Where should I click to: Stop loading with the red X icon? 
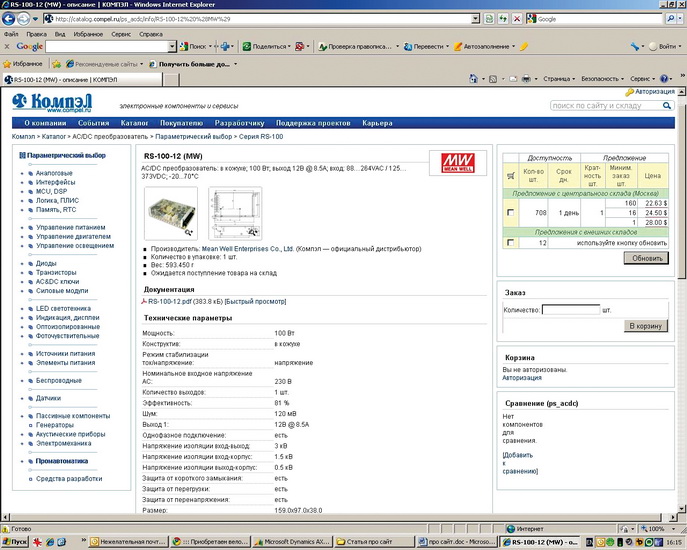(x=517, y=19)
